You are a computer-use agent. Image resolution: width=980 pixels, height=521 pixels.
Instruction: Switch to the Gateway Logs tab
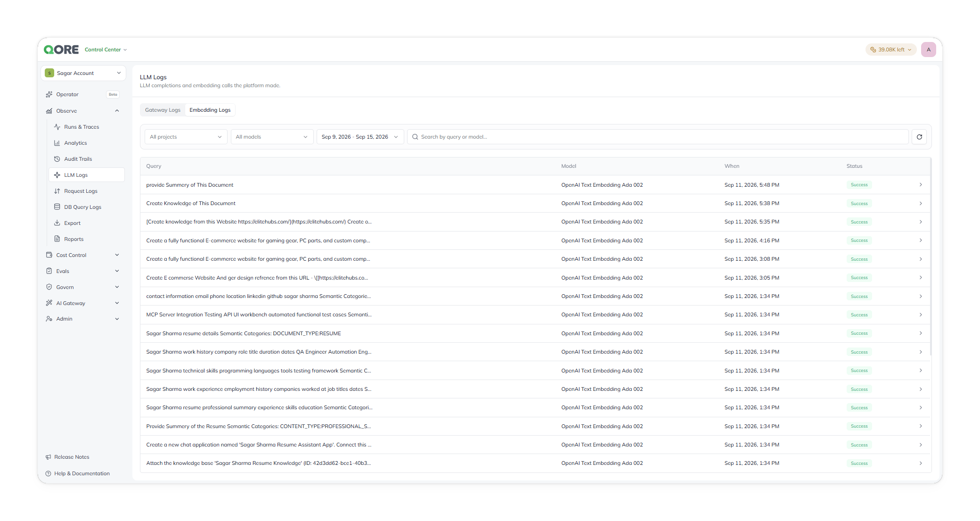coord(163,110)
